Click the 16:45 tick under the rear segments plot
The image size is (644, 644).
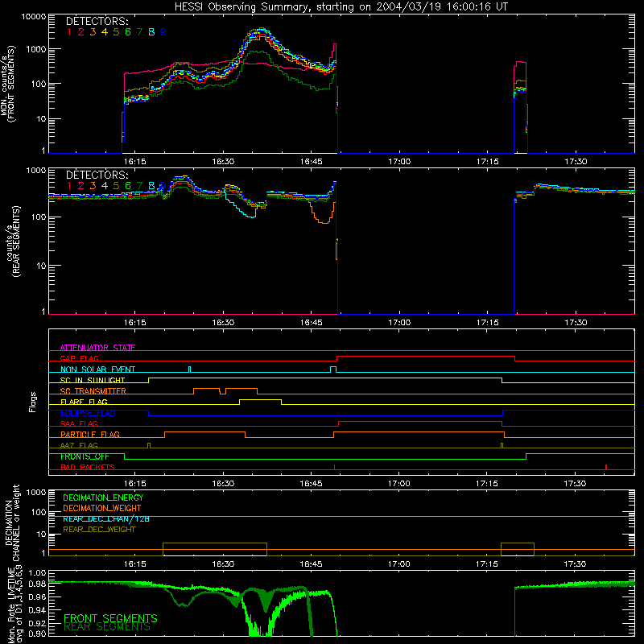[311, 323]
